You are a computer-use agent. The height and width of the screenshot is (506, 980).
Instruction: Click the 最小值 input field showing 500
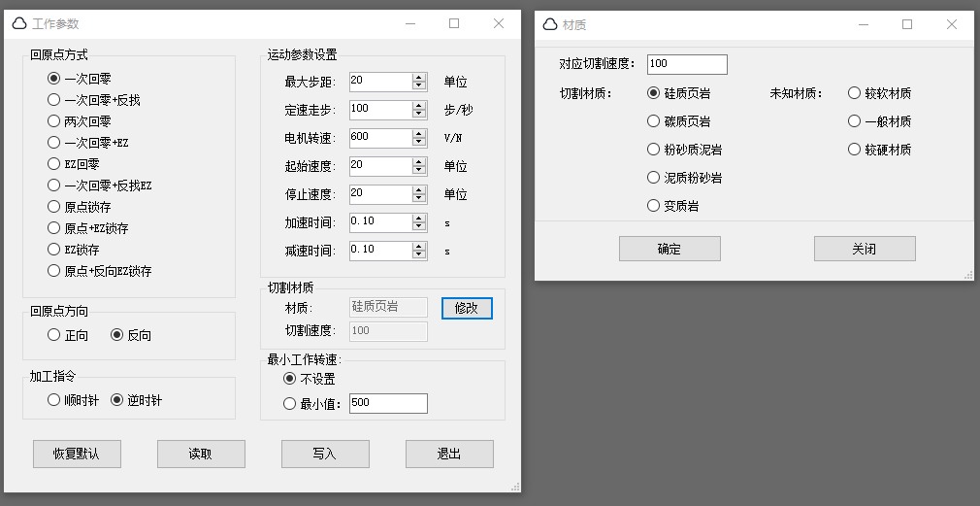388,403
